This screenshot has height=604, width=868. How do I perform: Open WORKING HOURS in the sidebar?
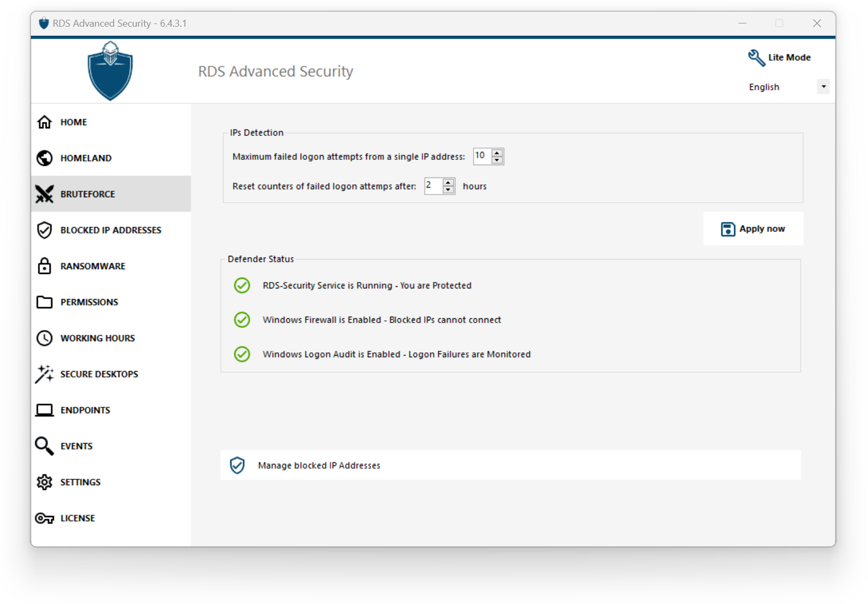click(x=111, y=338)
